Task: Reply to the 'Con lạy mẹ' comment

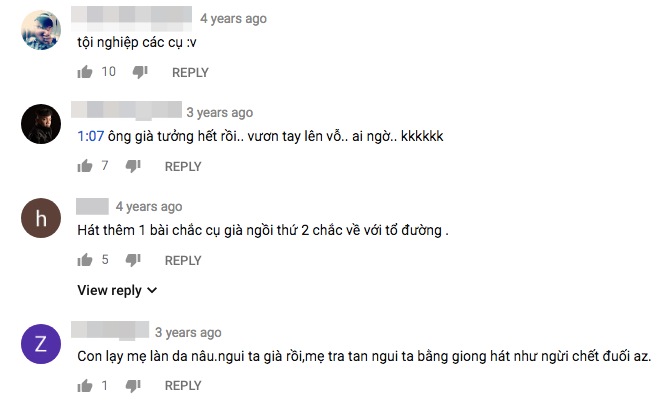Action: tap(183, 385)
